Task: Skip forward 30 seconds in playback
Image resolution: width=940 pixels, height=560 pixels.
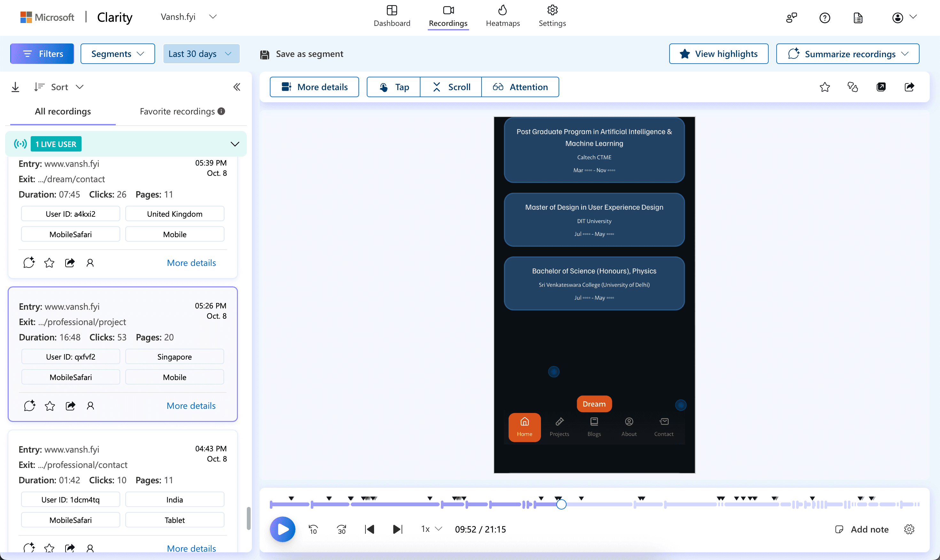Action: click(x=341, y=529)
